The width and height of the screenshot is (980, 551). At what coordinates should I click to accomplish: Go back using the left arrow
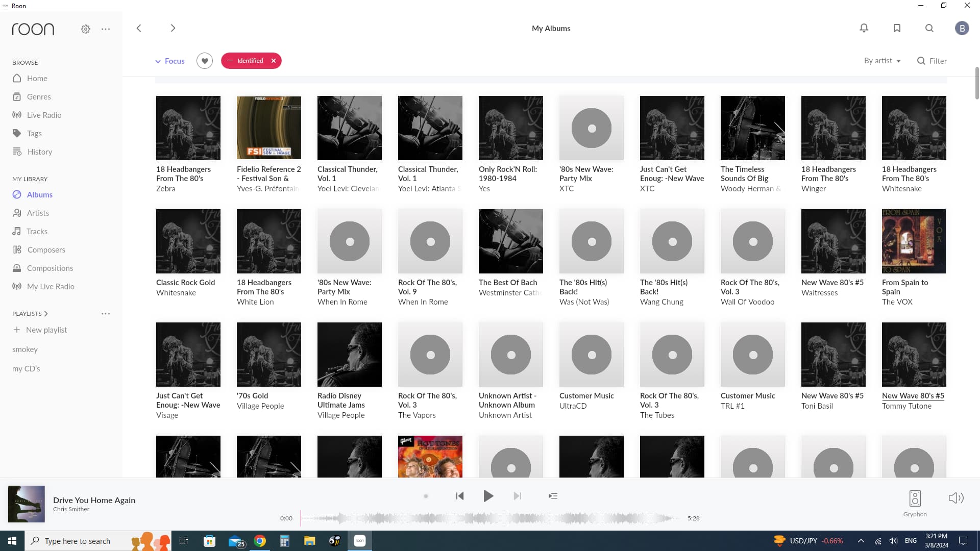139,28
